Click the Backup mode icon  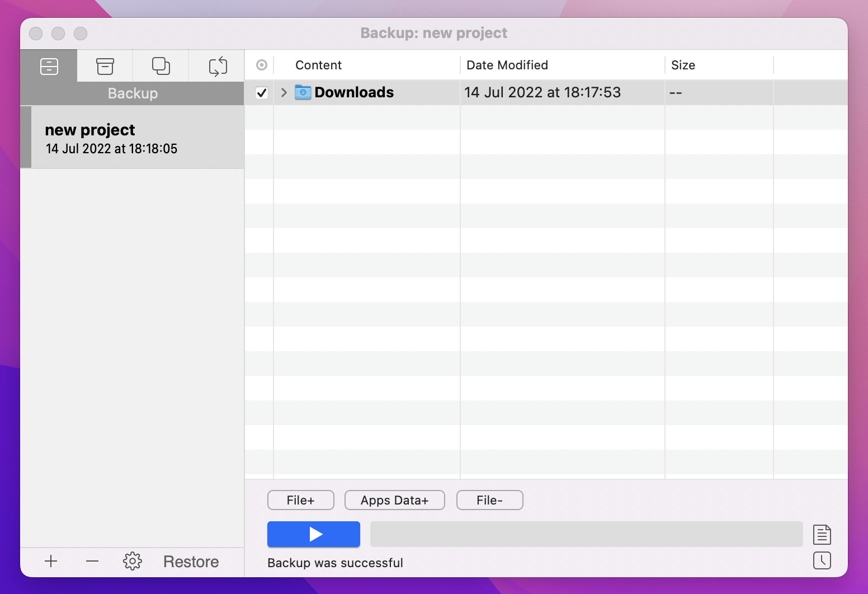49,65
